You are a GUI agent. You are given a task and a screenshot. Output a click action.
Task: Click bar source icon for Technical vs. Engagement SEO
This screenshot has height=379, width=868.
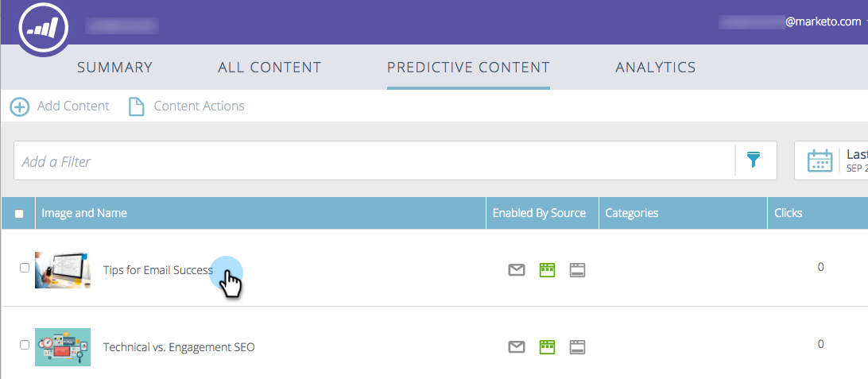577,347
